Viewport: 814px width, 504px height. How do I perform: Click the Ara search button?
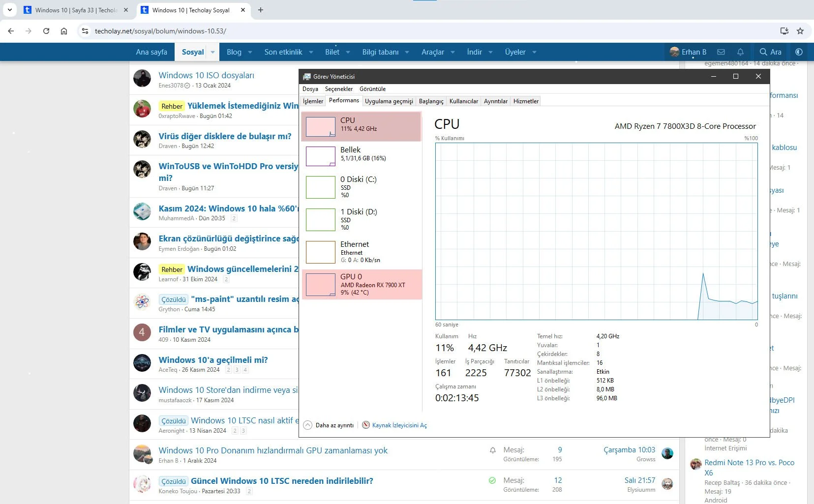(770, 52)
